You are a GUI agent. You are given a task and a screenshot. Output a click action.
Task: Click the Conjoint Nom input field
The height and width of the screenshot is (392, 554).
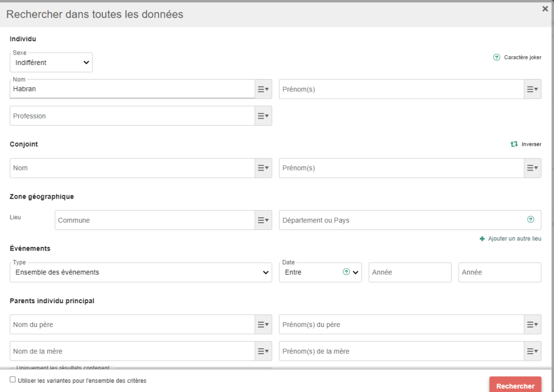click(x=132, y=168)
